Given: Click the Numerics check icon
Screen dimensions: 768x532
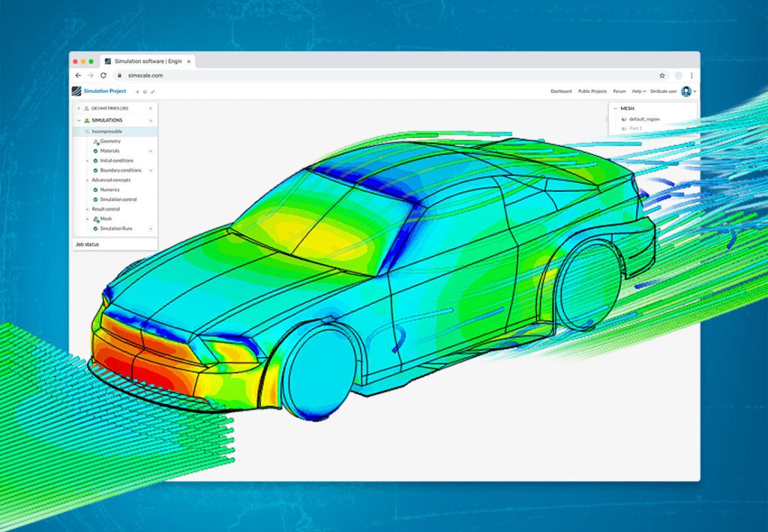Looking at the screenshot, I should click(95, 190).
